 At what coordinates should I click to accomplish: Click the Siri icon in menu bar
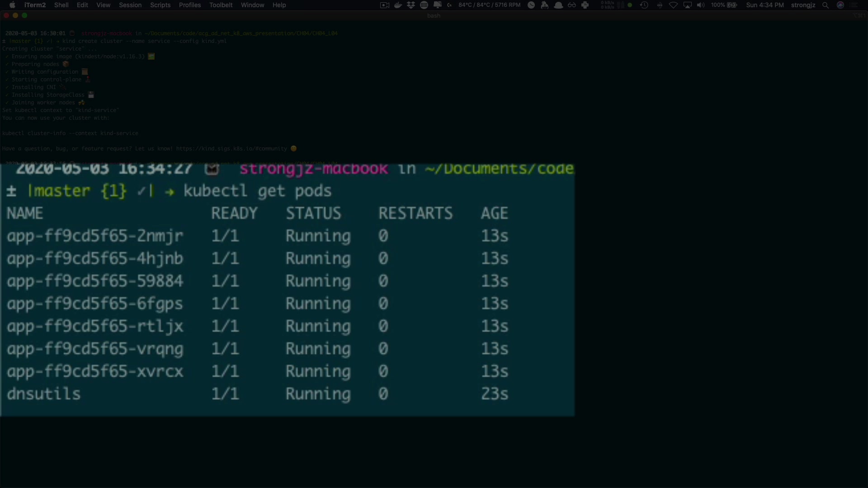click(x=840, y=5)
